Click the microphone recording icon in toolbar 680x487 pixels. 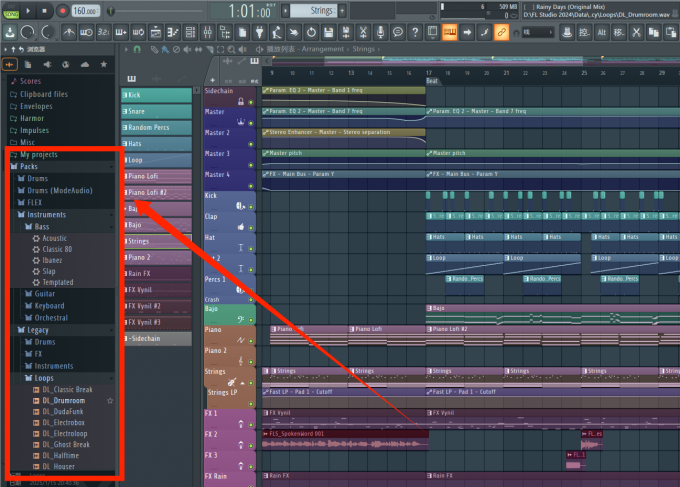[380, 32]
